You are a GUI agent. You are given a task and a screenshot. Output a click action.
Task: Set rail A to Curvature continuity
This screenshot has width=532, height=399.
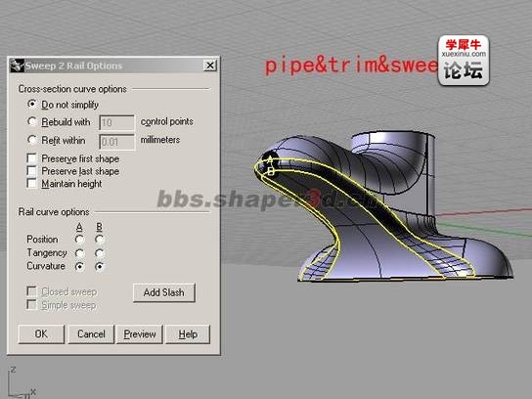coord(79,266)
